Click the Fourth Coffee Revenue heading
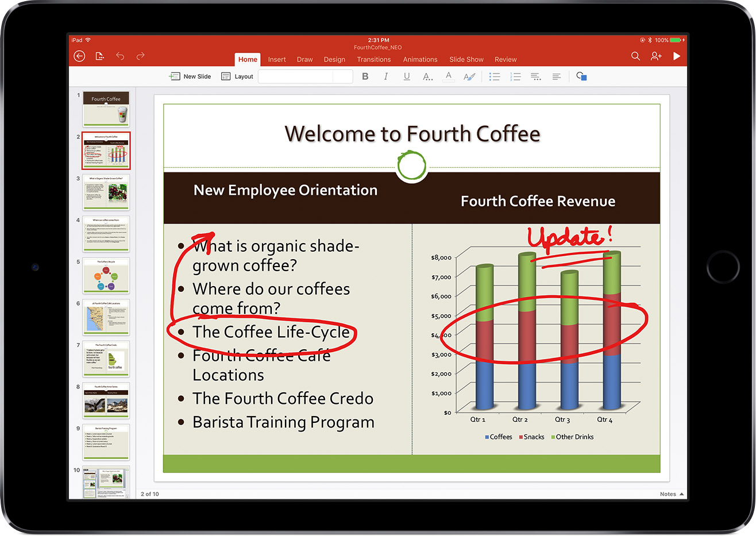 click(538, 201)
